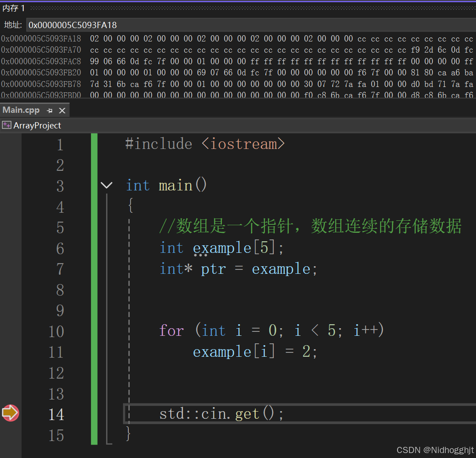Click the 'for' keyword on line 10

(172, 330)
